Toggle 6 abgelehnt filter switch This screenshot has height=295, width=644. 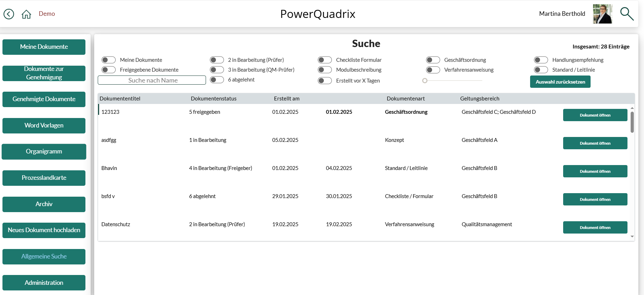click(217, 80)
